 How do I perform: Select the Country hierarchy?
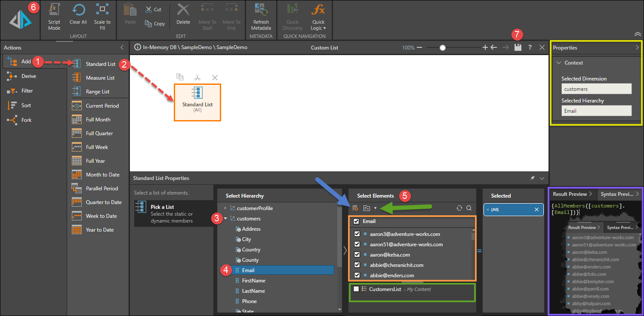coord(248,250)
